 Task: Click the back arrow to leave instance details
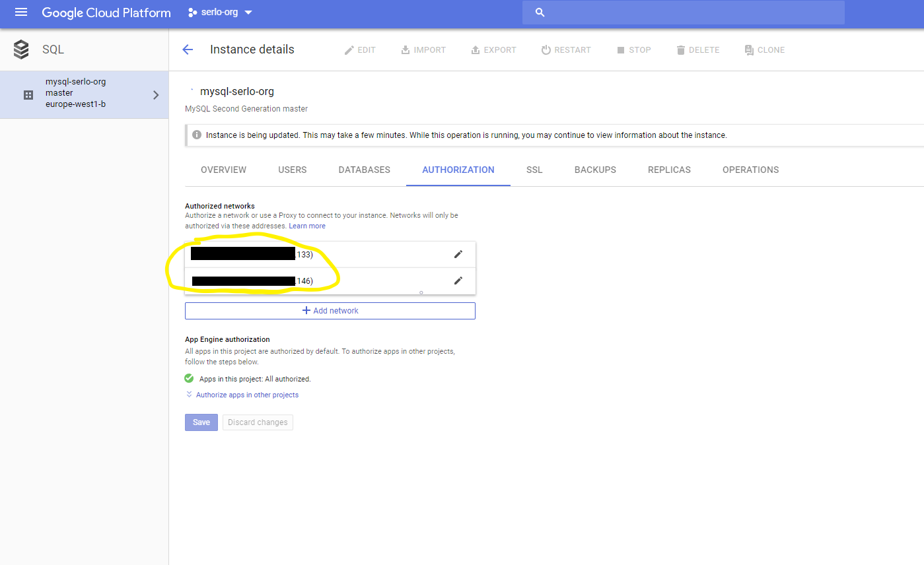tap(188, 50)
